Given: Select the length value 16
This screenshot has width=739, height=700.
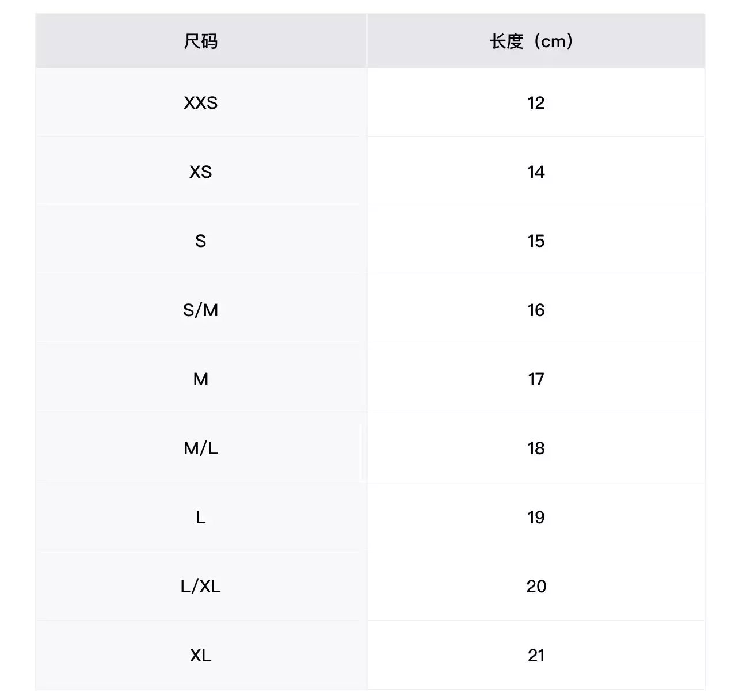Looking at the screenshot, I should [x=536, y=310].
